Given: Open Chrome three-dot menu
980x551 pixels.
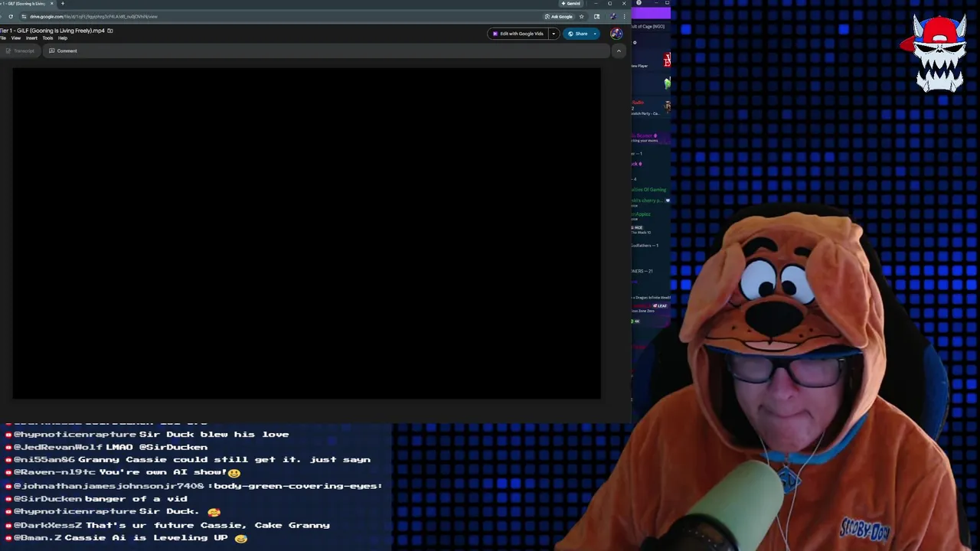Looking at the screenshot, I should tap(624, 17).
